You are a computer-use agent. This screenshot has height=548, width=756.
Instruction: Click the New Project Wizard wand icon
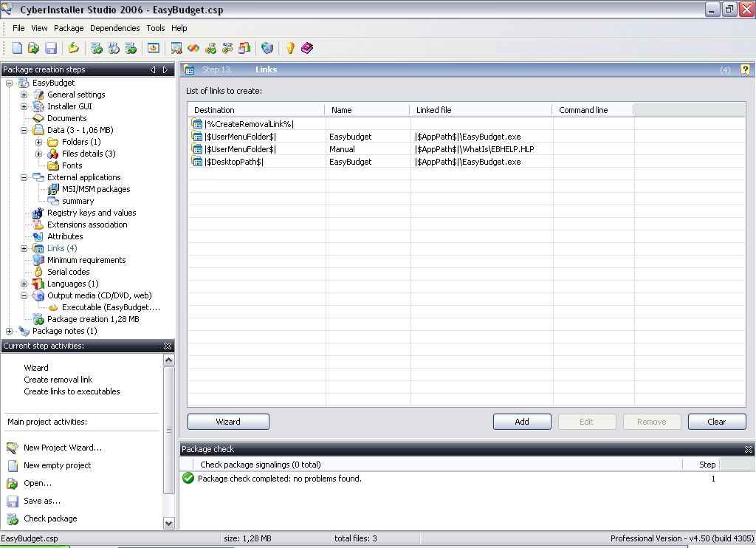(13, 448)
